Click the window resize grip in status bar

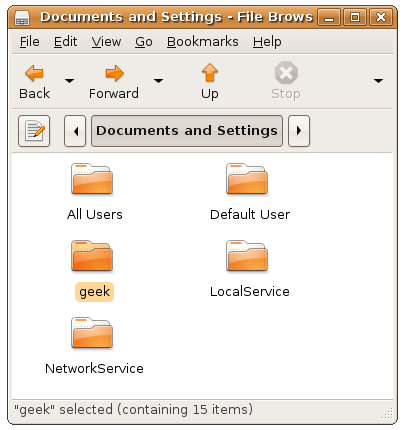[x=387, y=414]
